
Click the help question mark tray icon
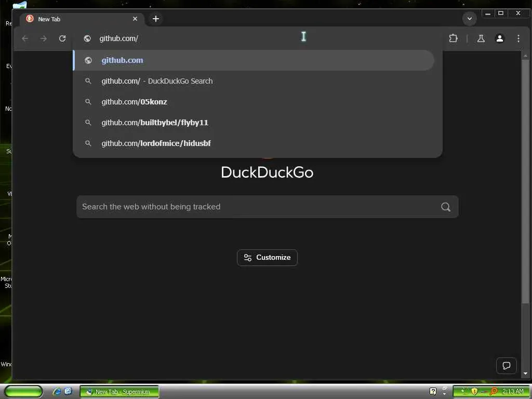[x=433, y=392]
